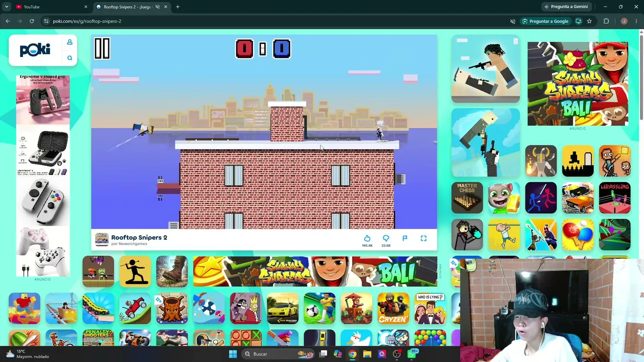Open the soccer player game thumbnail
The image size is (644, 362).
click(319, 308)
